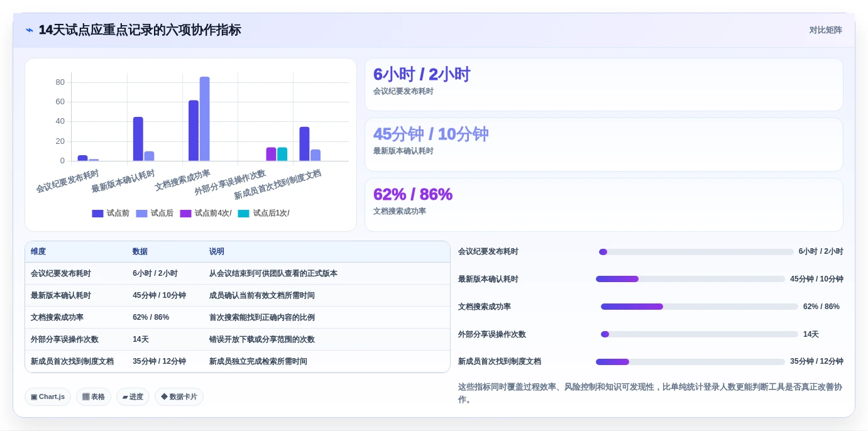
Task: Click the table value 62% / 86%
Action: [151, 317]
